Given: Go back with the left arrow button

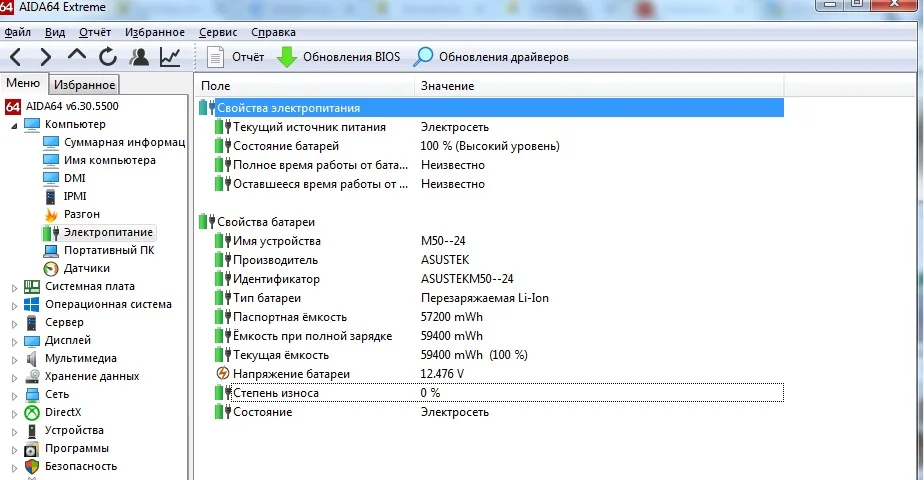Looking at the screenshot, I should (x=16, y=57).
